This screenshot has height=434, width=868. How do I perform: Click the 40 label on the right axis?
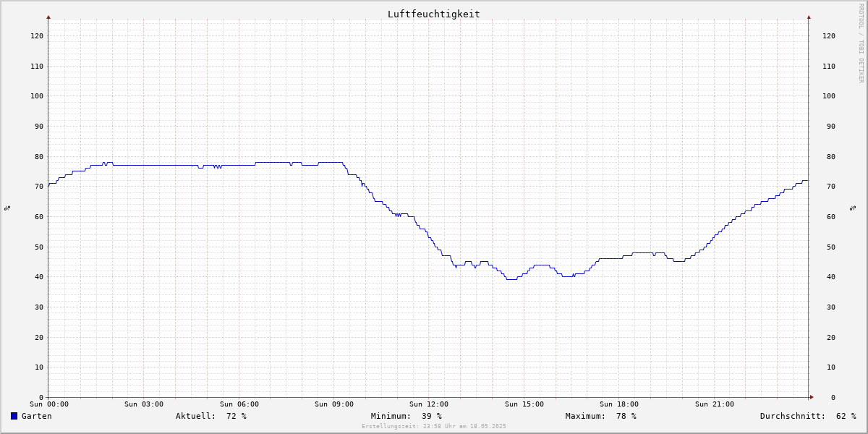point(831,276)
